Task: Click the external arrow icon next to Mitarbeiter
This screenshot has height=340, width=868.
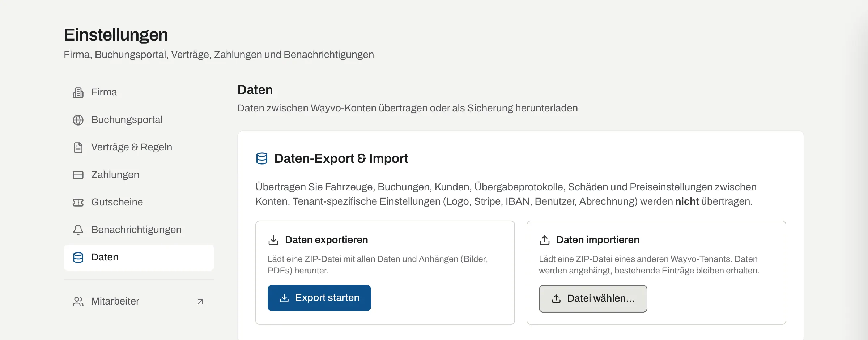Action: pos(200,302)
